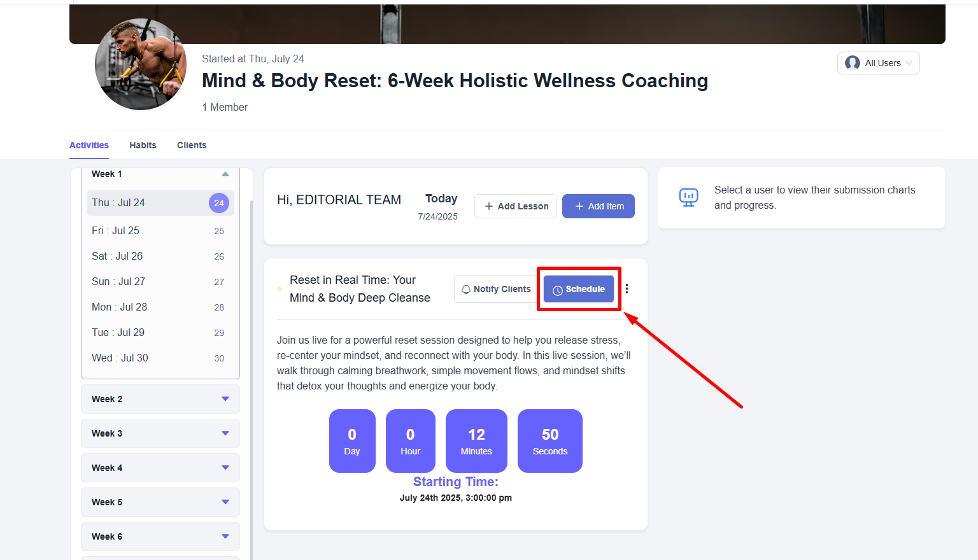Click the user avatar icon in the All Users selector
Image resolution: width=978 pixels, height=560 pixels.
point(853,63)
